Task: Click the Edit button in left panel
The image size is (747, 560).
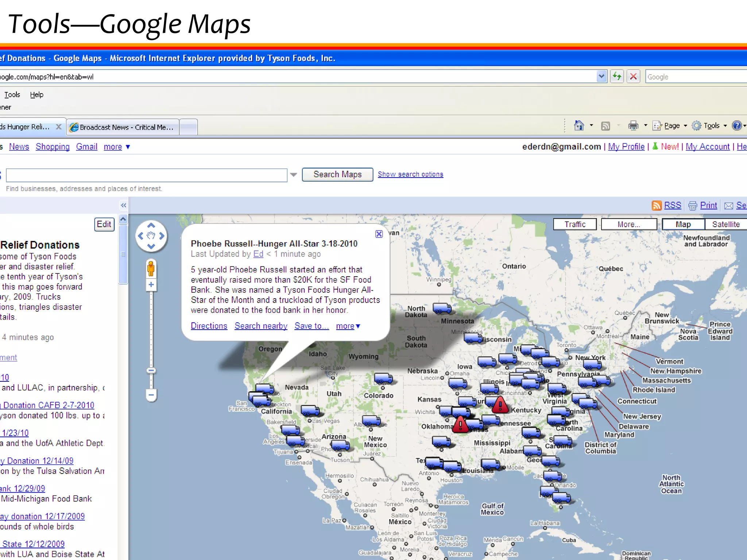Action: click(x=104, y=224)
